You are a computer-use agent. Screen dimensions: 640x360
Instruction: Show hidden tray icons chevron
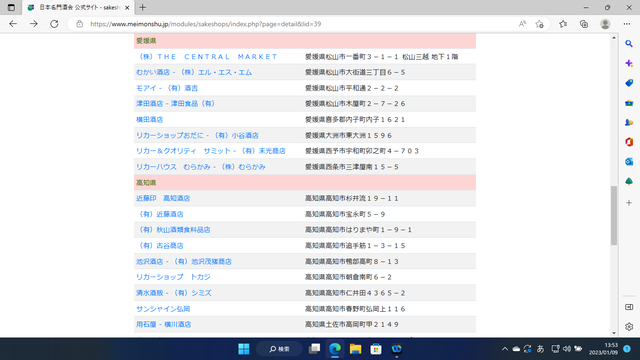tap(504, 349)
